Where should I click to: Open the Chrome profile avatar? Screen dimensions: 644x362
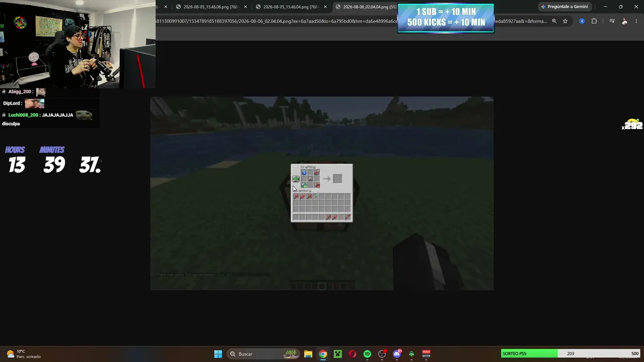click(x=624, y=21)
